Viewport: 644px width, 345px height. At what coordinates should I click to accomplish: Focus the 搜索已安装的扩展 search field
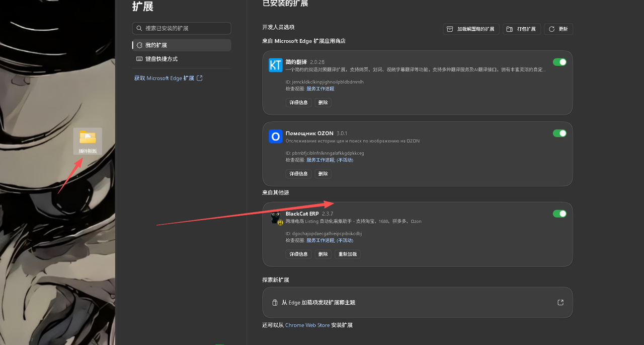(x=182, y=28)
